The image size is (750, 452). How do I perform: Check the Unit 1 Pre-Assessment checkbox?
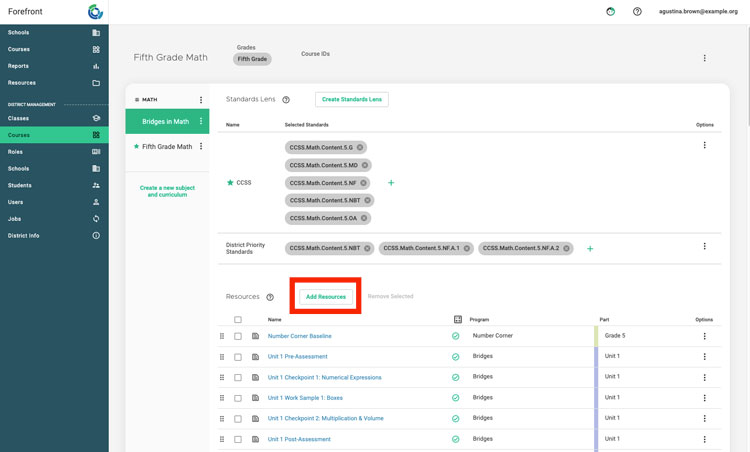click(x=238, y=357)
